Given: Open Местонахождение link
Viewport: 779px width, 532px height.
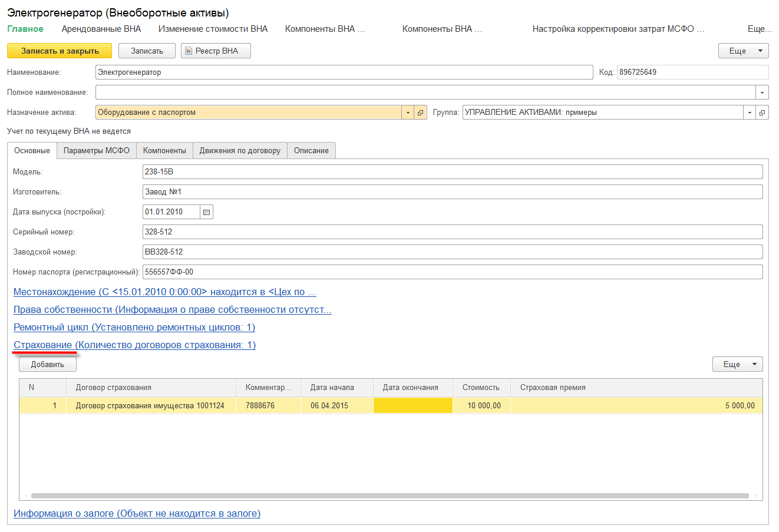Looking at the screenshot, I should click(x=165, y=292).
